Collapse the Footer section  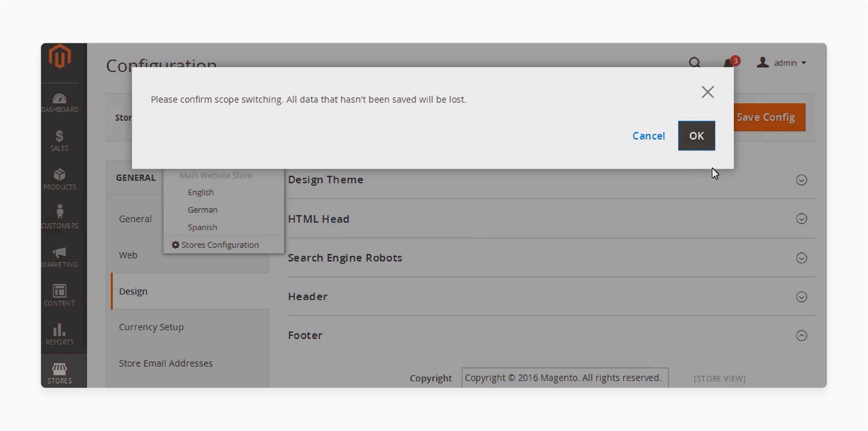[x=801, y=335]
